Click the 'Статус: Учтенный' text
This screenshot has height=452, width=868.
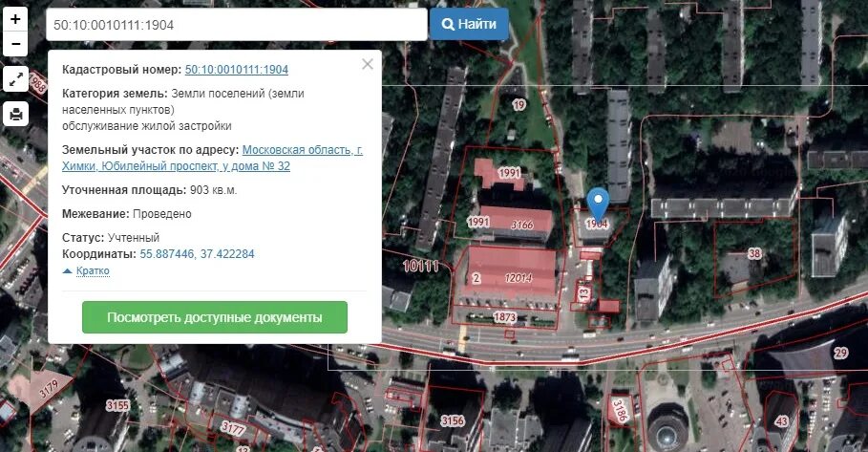[111, 238]
